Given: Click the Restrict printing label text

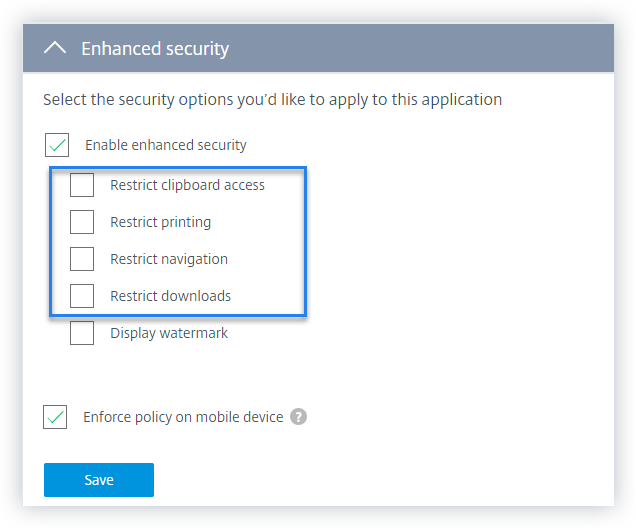Looking at the screenshot, I should click(160, 222).
